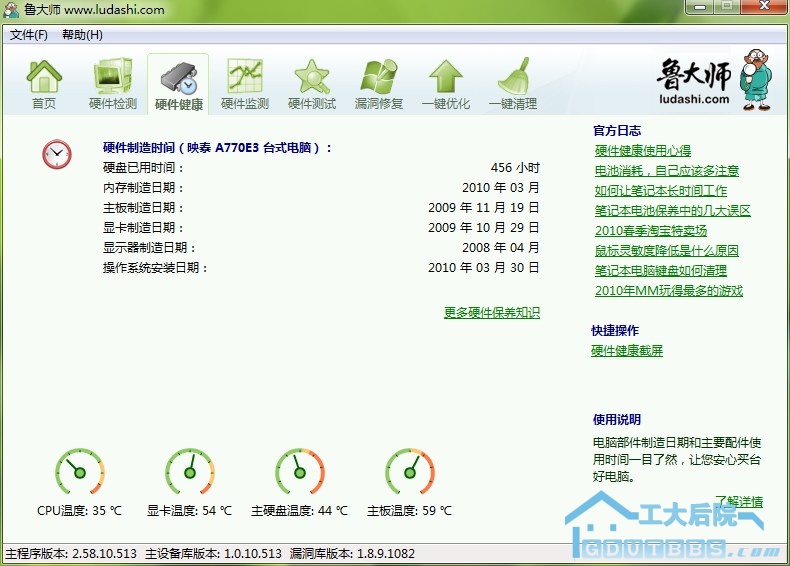The height and width of the screenshot is (566, 790).
Task: Open 如何让笔记本长时间工作 link
Action: pos(661,191)
